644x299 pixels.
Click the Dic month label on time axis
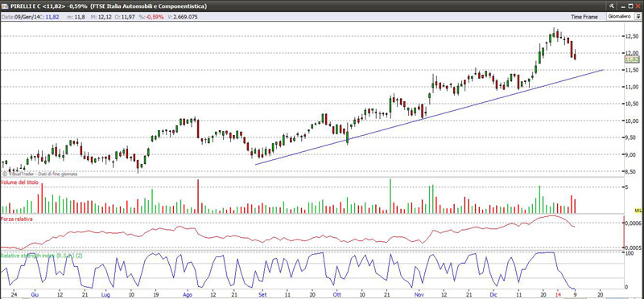click(x=494, y=294)
